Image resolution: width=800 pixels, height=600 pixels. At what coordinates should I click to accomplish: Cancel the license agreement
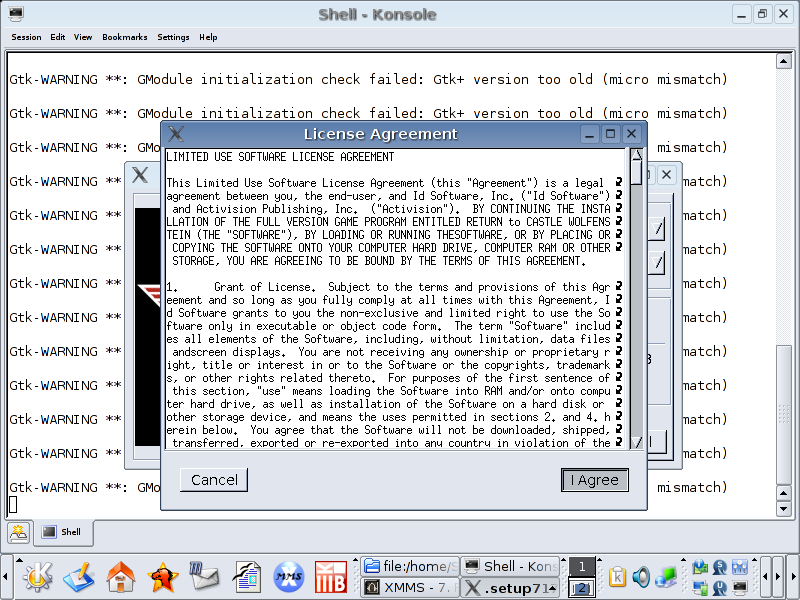[214, 480]
